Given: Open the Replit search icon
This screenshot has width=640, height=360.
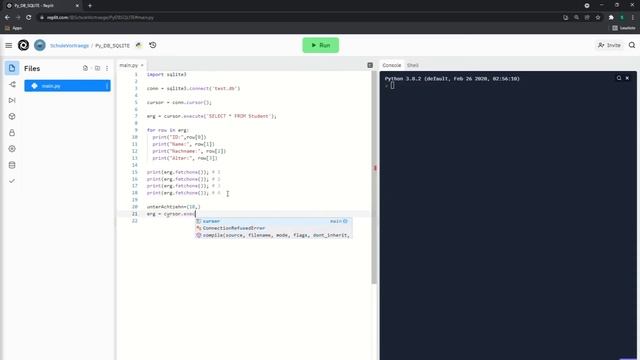Looking at the screenshot, I should pyautogui.click(x=632, y=45).
